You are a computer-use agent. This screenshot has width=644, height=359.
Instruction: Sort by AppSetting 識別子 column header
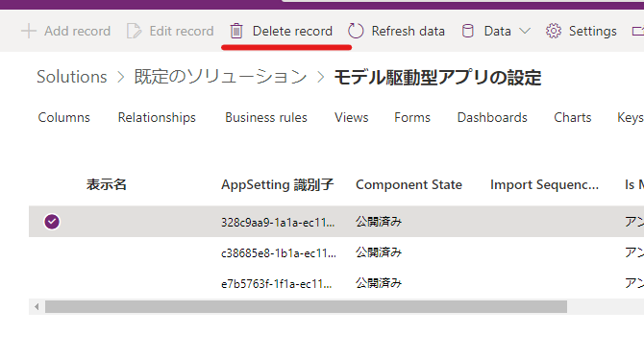[x=277, y=184]
